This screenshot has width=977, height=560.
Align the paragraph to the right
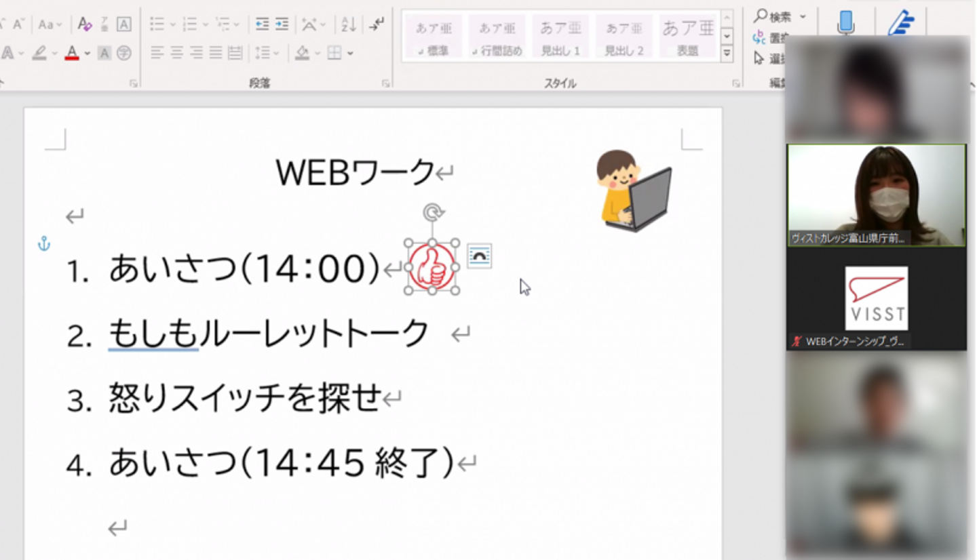click(x=196, y=53)
